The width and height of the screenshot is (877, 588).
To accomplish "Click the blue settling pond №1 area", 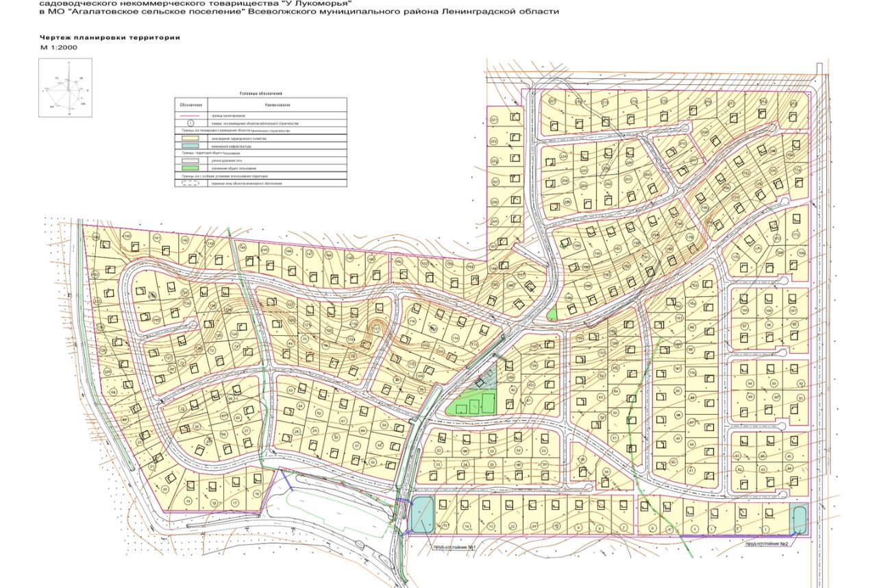I will click(422, 515).
